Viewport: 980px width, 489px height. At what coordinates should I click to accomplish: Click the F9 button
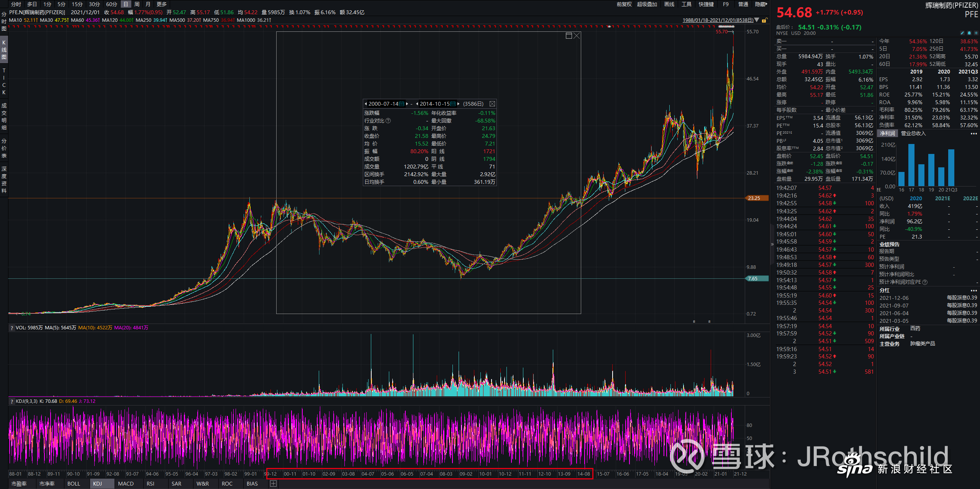click(x=726, y=4)
